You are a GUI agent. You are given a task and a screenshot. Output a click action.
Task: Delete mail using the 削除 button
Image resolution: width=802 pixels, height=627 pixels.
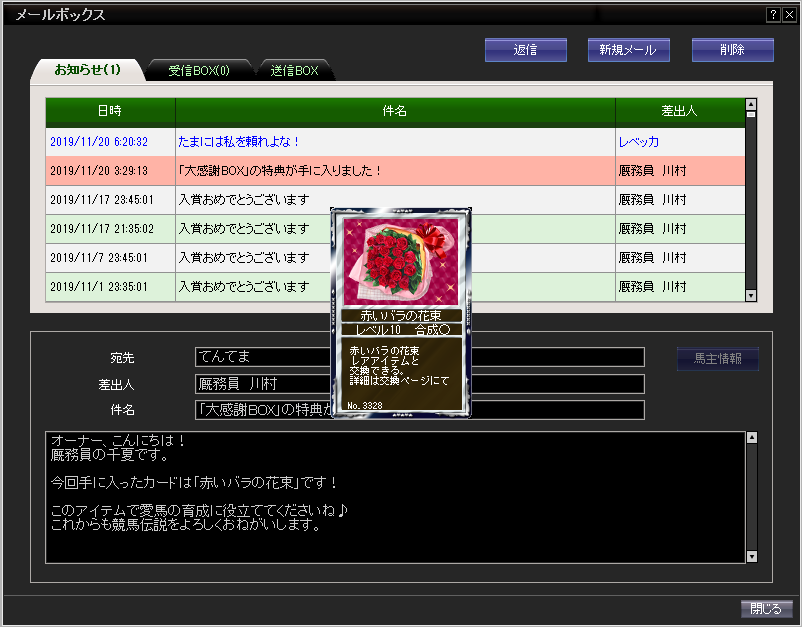[x=732, y=50]
